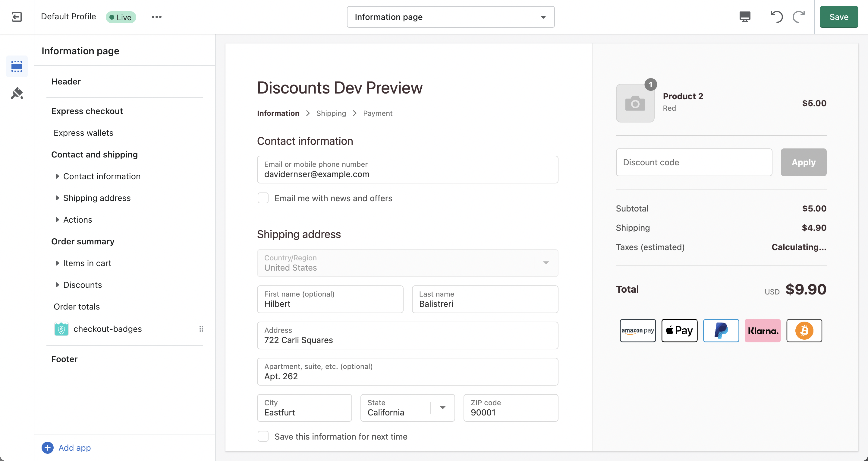The width and height of the screenshot is (868, 461).
Task: Check Email me with news and offers
Action: coord(263,198)
